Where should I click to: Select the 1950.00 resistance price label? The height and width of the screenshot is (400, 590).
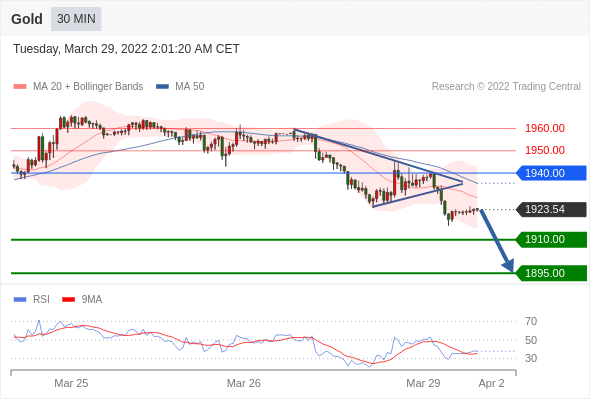pyautogui.click(x=545, y=151)
